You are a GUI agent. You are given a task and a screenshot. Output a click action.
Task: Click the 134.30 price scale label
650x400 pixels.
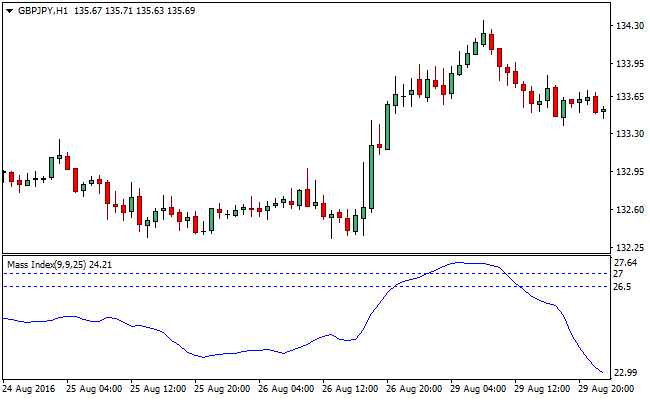coord(628,27)
